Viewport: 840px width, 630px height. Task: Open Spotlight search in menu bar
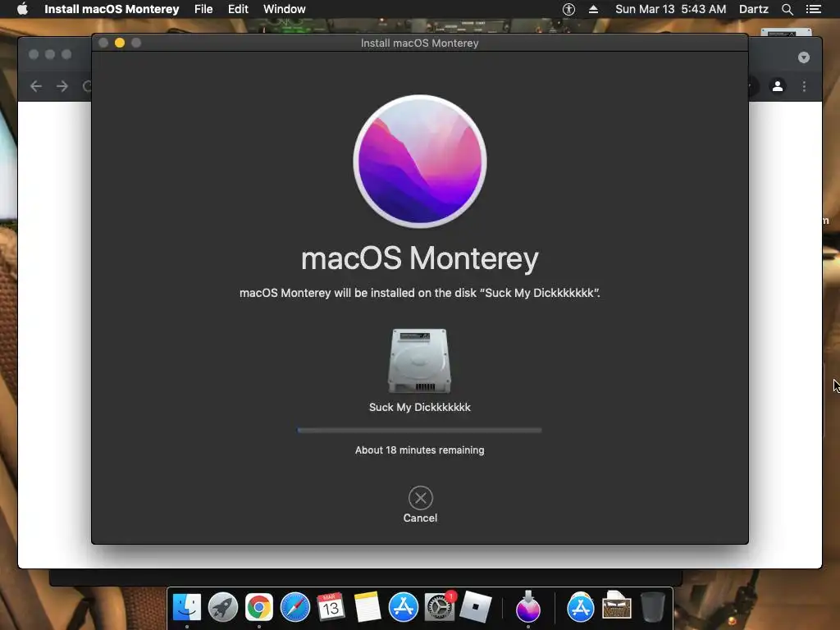pyautogui.click(x=787, y=9)
